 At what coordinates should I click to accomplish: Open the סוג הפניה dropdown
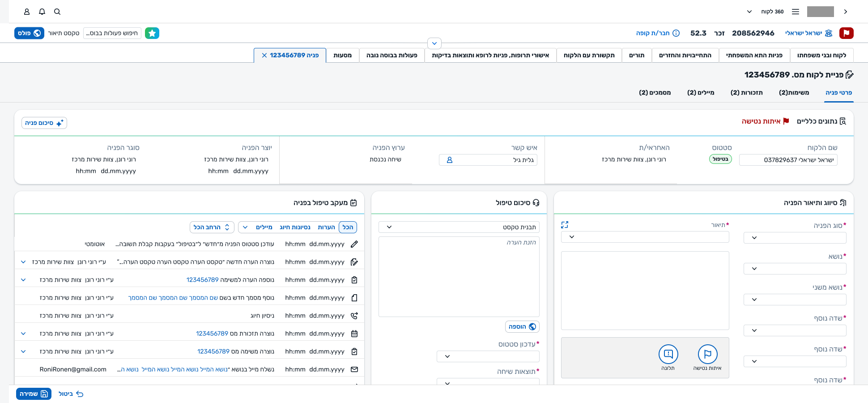795,238
